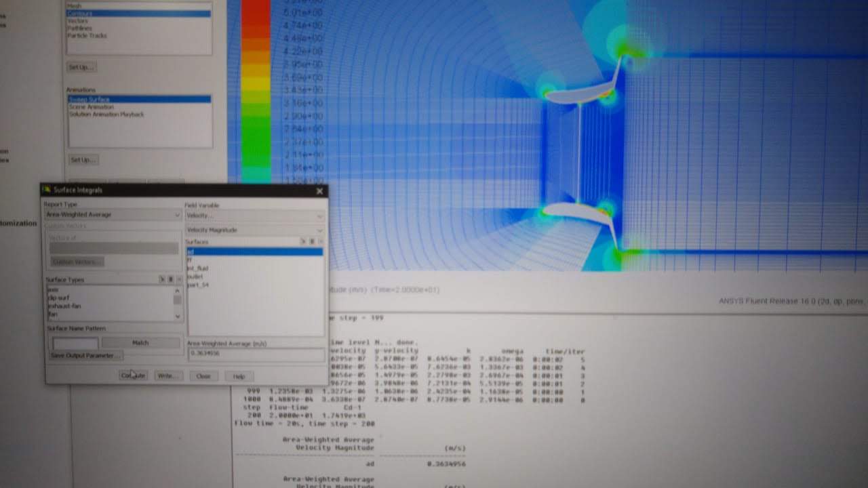Open the Report Type dropdown
This screenshot has height=488, width=868.
(176, 215)
